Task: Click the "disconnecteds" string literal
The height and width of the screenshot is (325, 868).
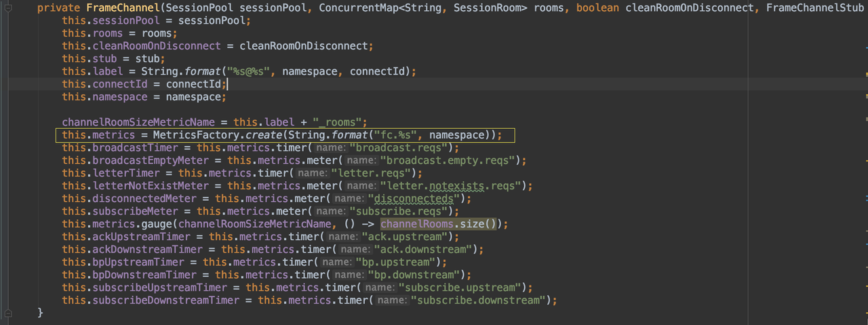Action: point(414,199)
